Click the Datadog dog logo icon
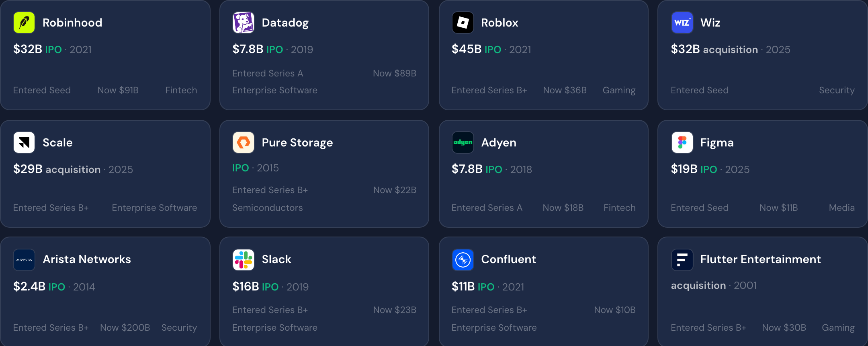The width and height of the screenshot is (868, 346). coord(244,23)
